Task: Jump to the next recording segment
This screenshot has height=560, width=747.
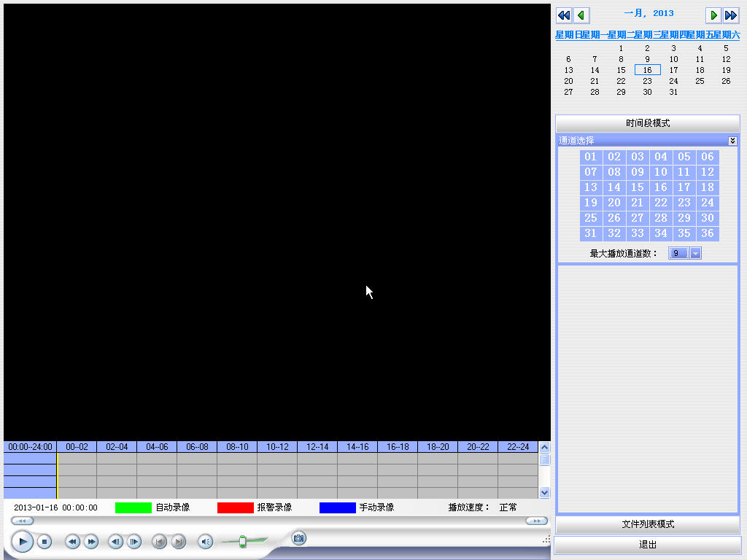Action: coord(178,542)
